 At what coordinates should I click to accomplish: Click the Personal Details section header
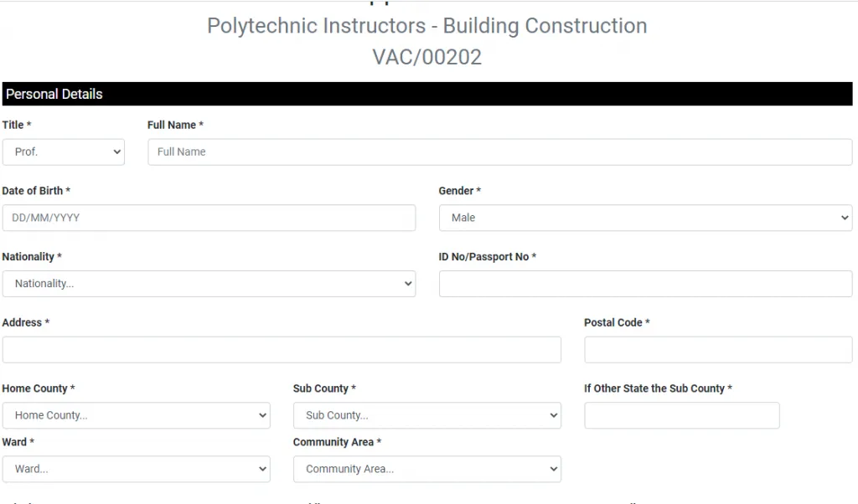pos(54,94)
